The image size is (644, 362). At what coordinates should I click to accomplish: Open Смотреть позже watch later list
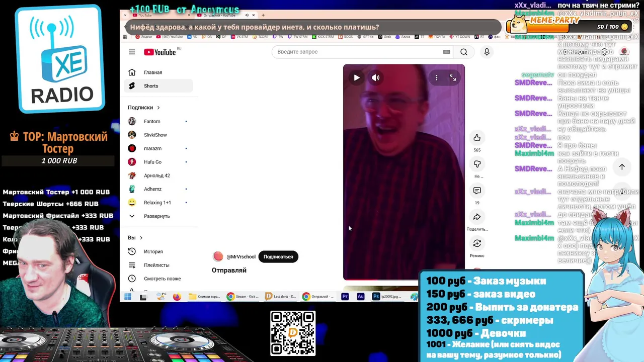158,279
